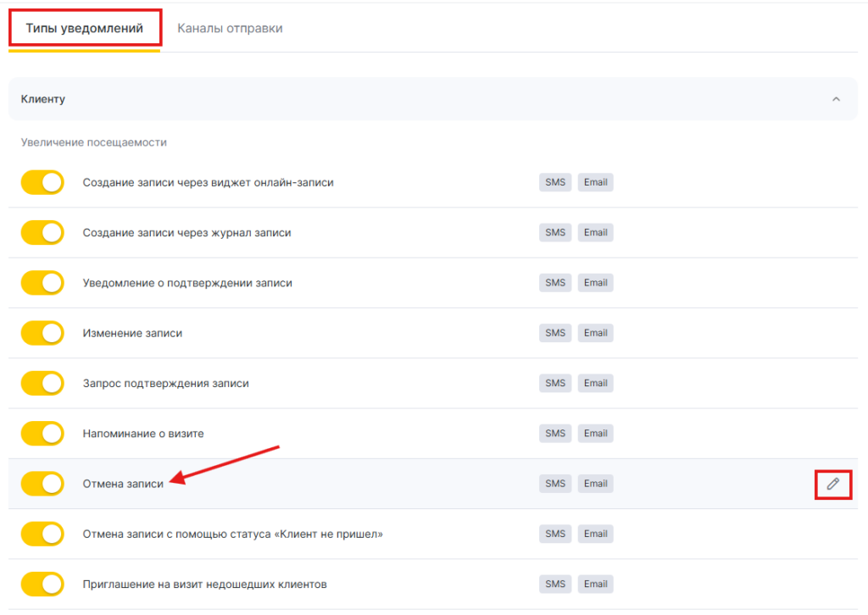Disable toggle for Создание записи через виджет онлайн-записи
This screenshot has height=615, width=868.
tap(42, 182)
